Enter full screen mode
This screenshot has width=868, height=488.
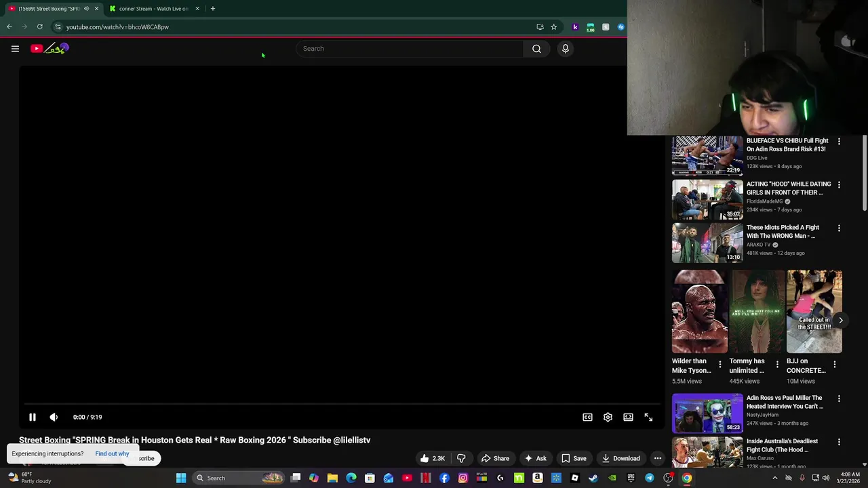tap(648, 417)
